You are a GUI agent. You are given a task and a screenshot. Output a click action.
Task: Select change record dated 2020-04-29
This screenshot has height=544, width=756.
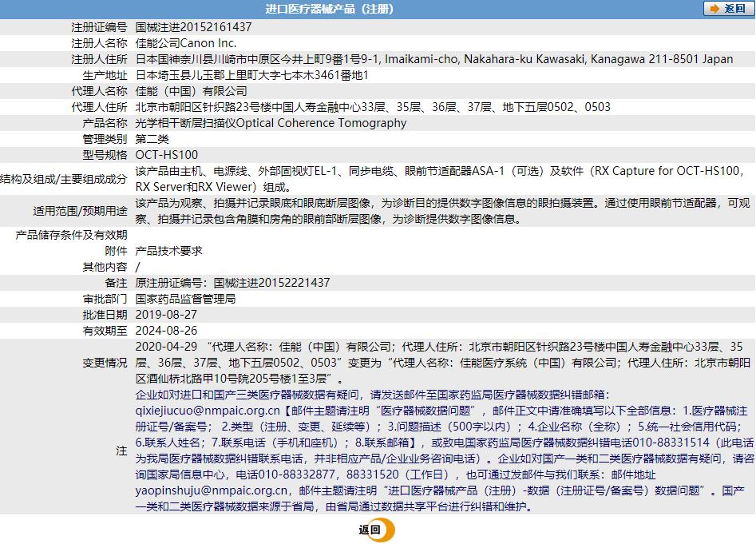click(x=442, y=362)
